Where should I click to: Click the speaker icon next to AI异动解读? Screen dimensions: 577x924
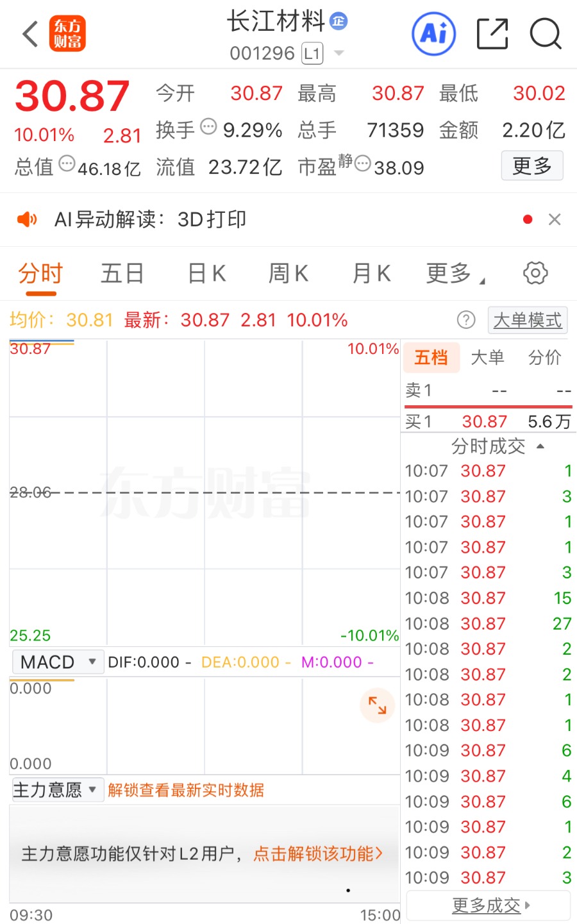pyautogui.click(x=26, y=219)
